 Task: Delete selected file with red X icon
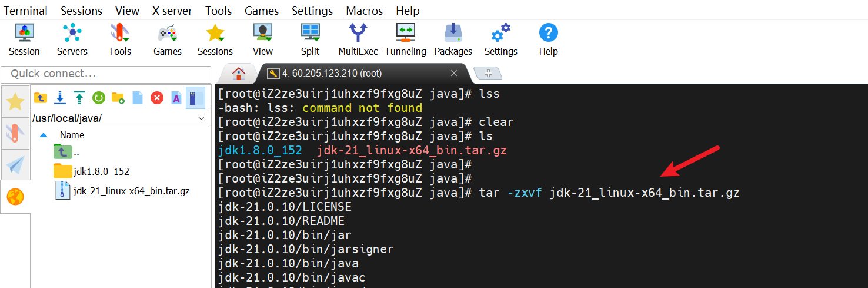pyautogui.click(x=156, y=98)
